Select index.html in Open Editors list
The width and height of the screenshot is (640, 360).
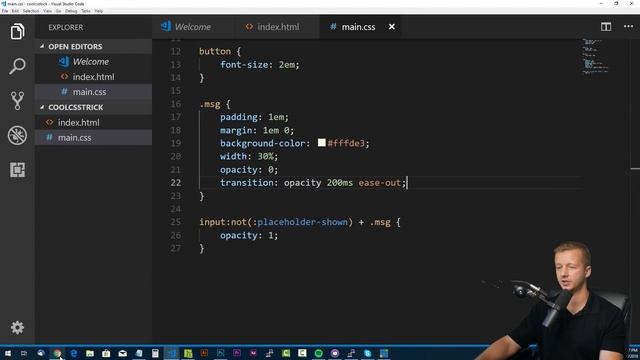click(93, 77)
